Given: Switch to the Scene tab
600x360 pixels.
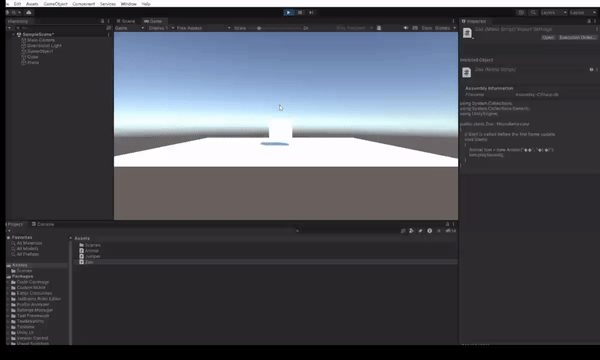Looking at the screenshot, I should pos(126,21).
